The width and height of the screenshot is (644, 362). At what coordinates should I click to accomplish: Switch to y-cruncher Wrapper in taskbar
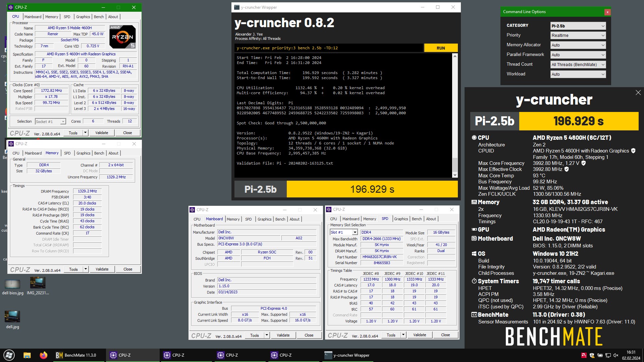click(x=347, y=355)
